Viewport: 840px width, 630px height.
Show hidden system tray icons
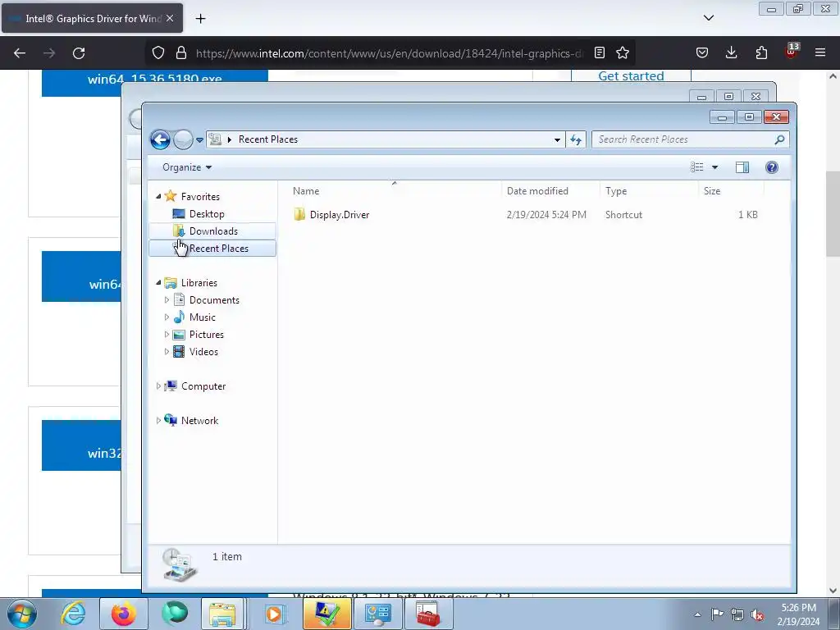tap(697, 614)
